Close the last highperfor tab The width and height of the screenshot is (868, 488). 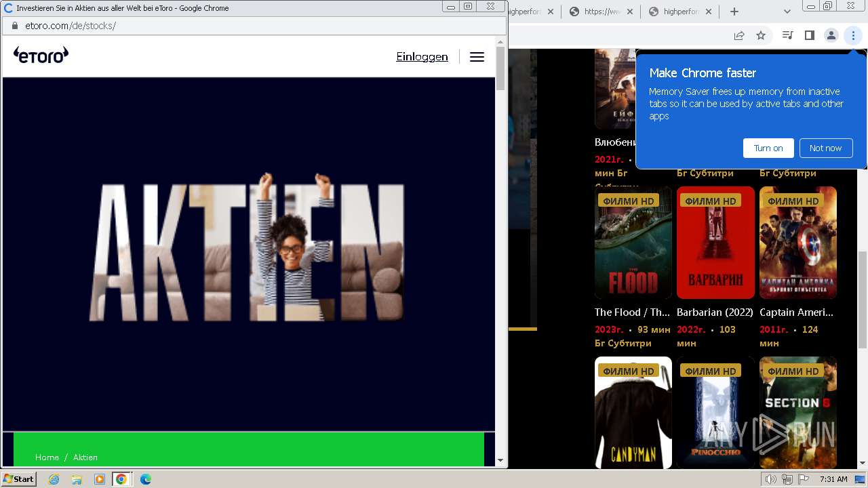(x=709, y=12)
